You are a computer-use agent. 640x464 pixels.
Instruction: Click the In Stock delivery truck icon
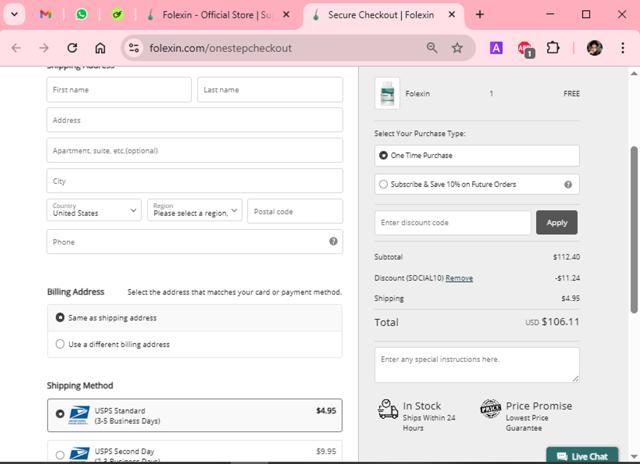(387, 409)
